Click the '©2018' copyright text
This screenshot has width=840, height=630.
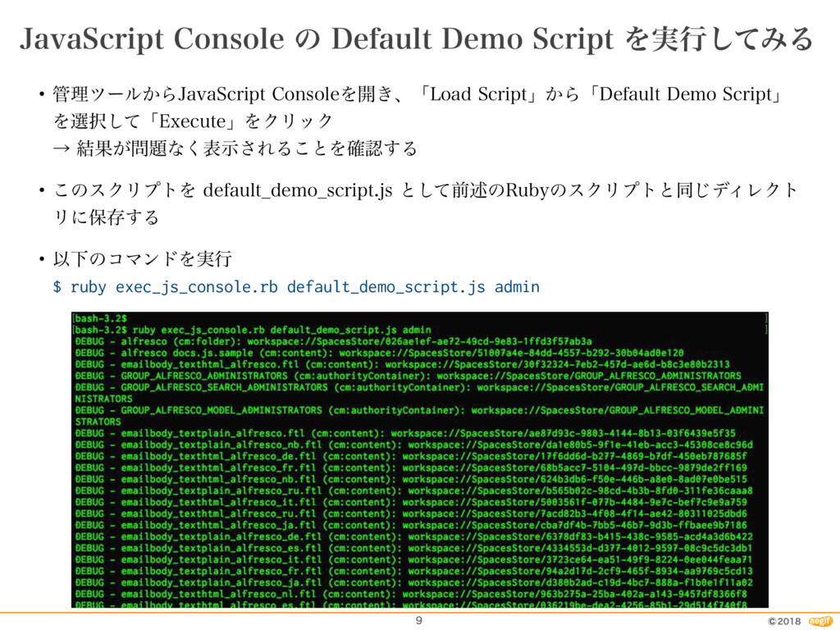click(x=784, y=622)
